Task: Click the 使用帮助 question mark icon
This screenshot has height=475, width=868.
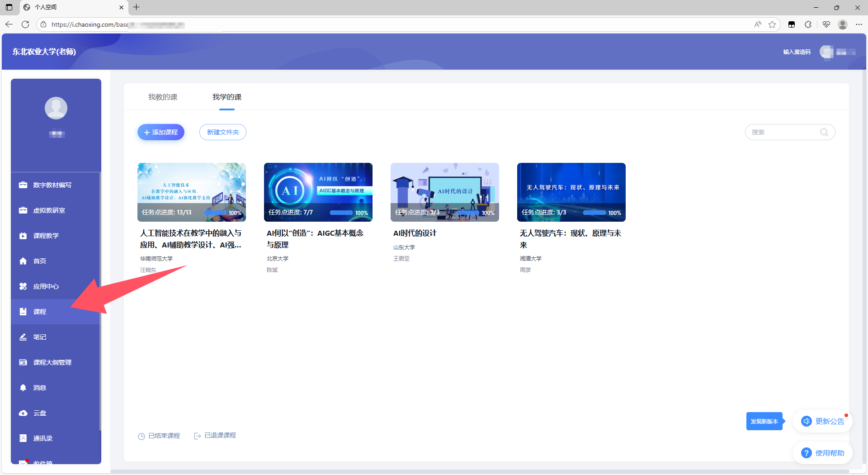Action: tap(807, 453)
